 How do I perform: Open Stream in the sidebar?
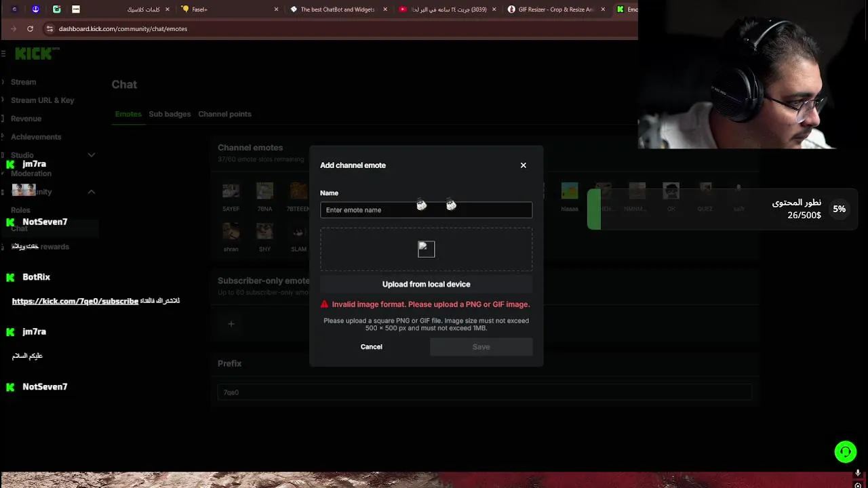(x=23, y=82)
